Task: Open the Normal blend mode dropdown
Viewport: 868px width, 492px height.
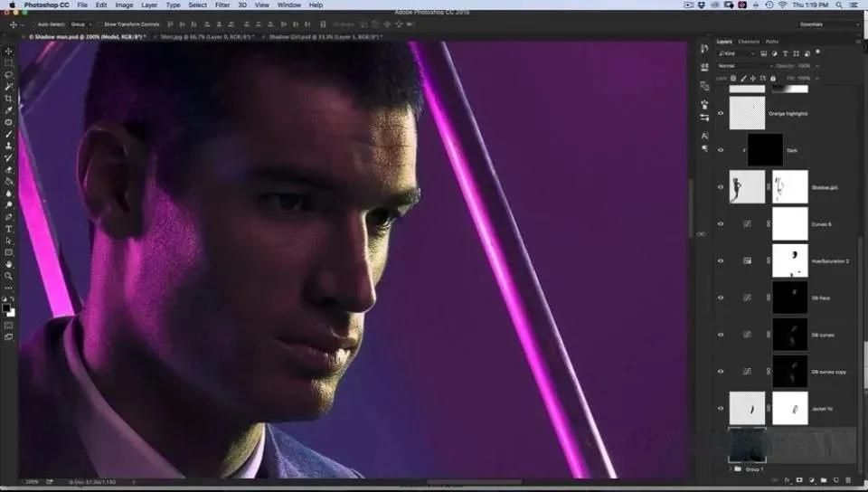Action: 744,66
